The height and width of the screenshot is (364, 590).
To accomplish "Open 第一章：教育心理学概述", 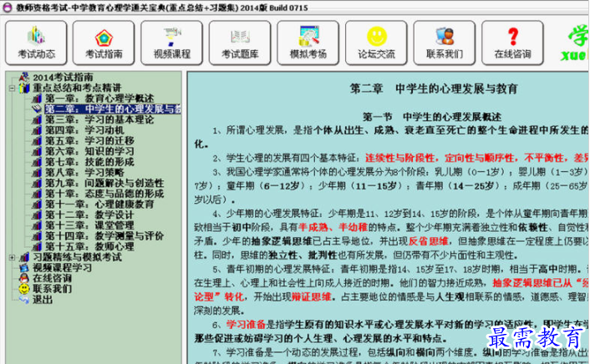I will coord(99,99).
